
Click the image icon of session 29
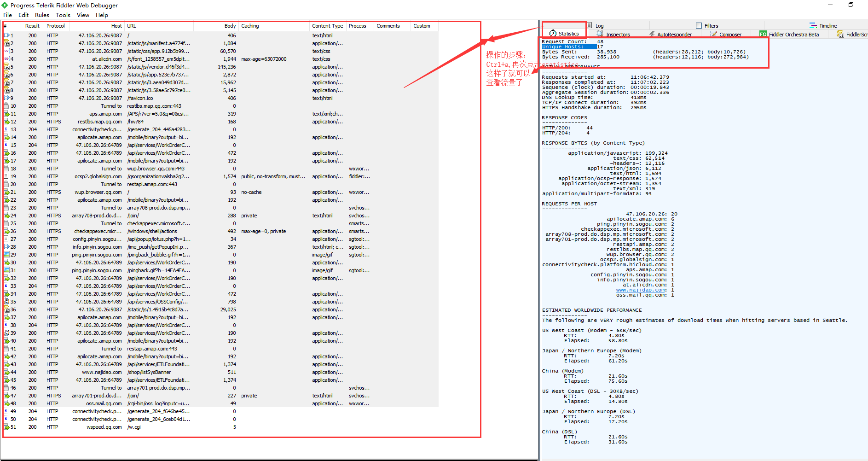pos(6,255)
